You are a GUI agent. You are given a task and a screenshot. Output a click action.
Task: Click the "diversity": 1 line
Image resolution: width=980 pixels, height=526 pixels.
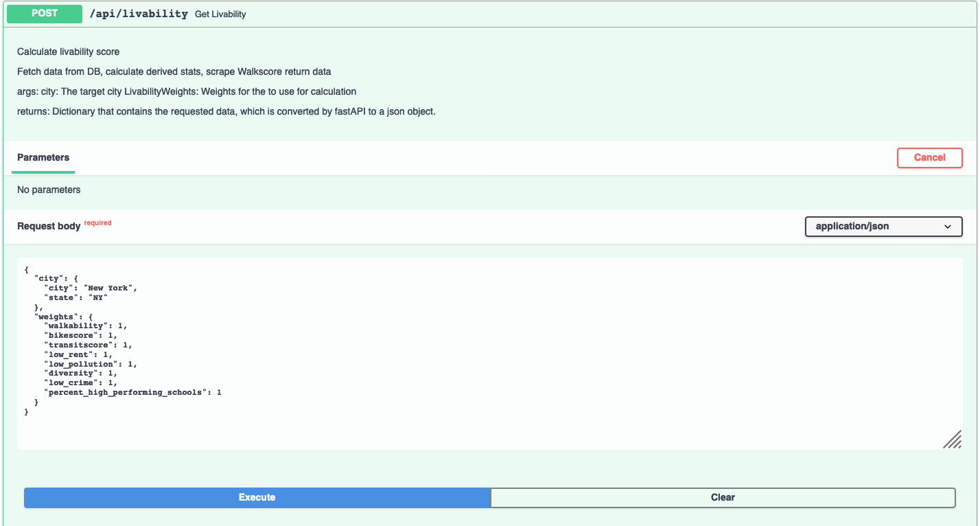click(x=81, y=373)
